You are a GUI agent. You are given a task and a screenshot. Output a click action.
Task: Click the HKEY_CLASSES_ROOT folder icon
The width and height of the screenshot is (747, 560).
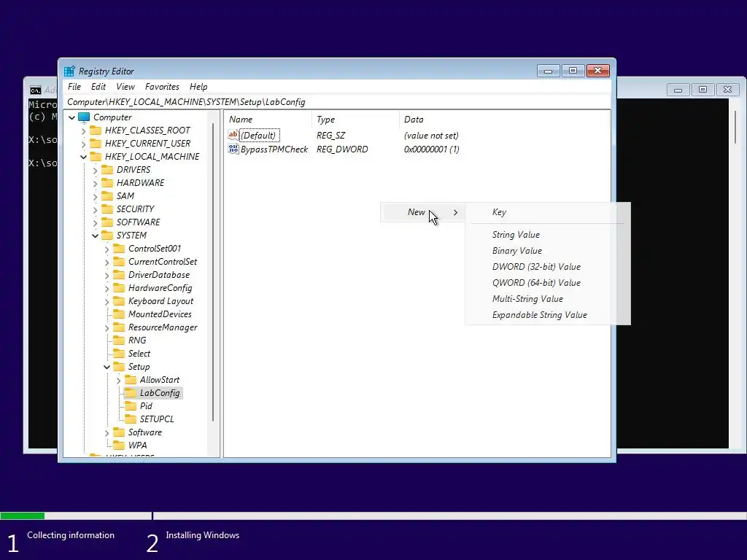pyautogui.click(x=96, y=130)
